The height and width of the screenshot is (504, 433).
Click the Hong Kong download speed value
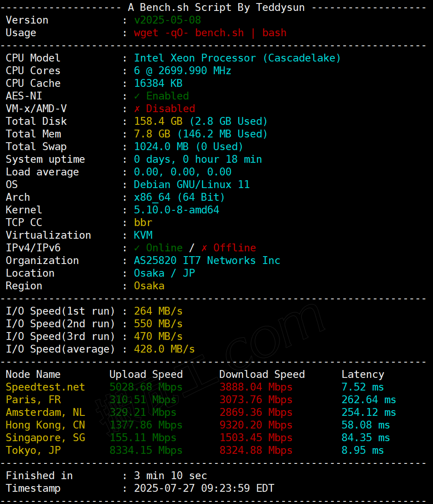256,425
